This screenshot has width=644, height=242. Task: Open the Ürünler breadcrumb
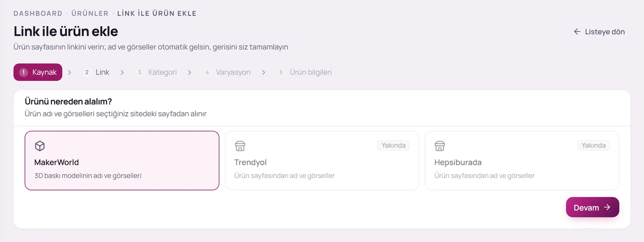point(90,13)
